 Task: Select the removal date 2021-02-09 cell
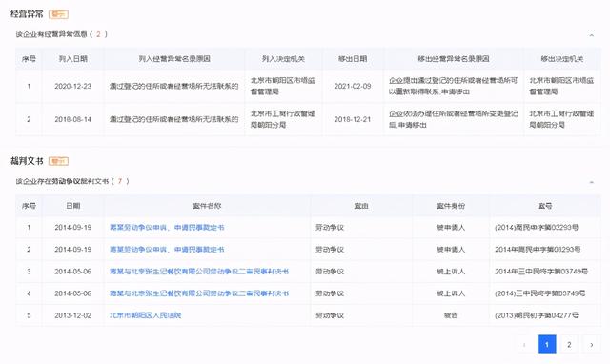[x=353, y=86]
